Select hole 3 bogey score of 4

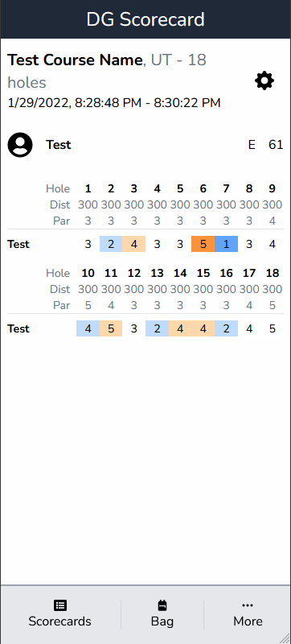pos(134,244)
